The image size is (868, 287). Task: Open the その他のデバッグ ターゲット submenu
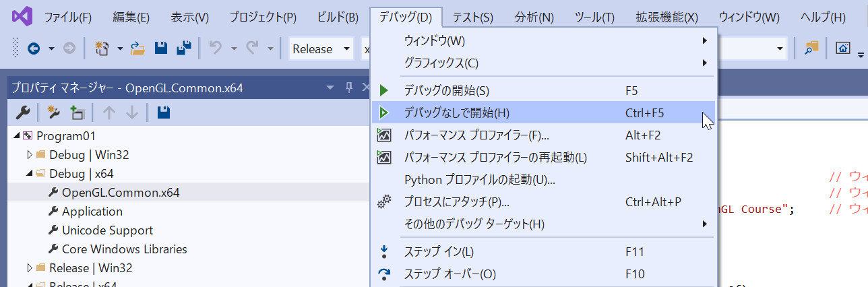pyautogui.click(x=474, y=224)
